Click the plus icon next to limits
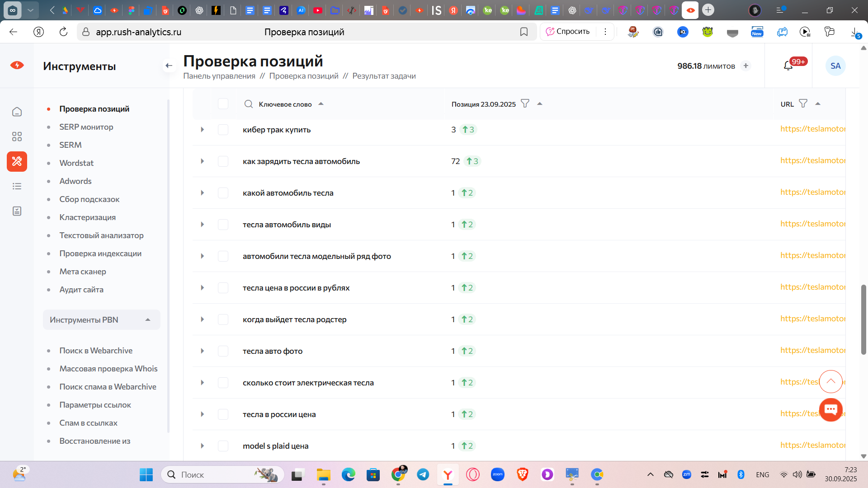868x488 pixels. [x=746, y=66]
